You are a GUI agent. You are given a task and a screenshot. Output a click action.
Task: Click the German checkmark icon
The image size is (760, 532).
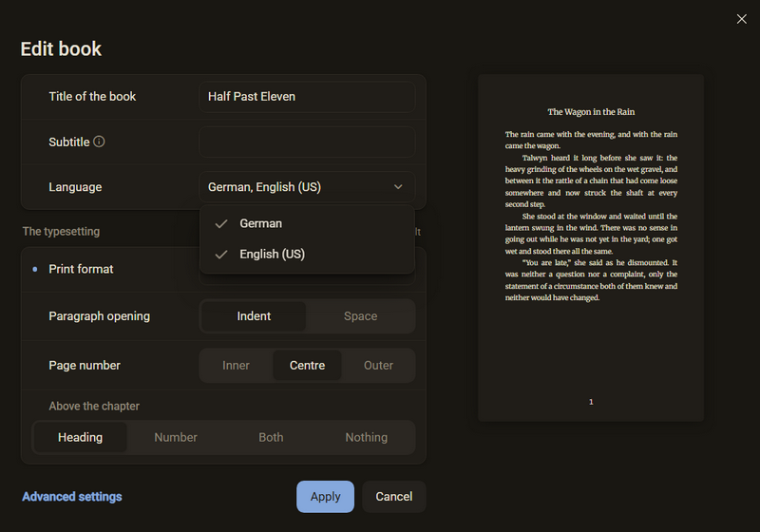pyautogui.click(x=221, y=224)
